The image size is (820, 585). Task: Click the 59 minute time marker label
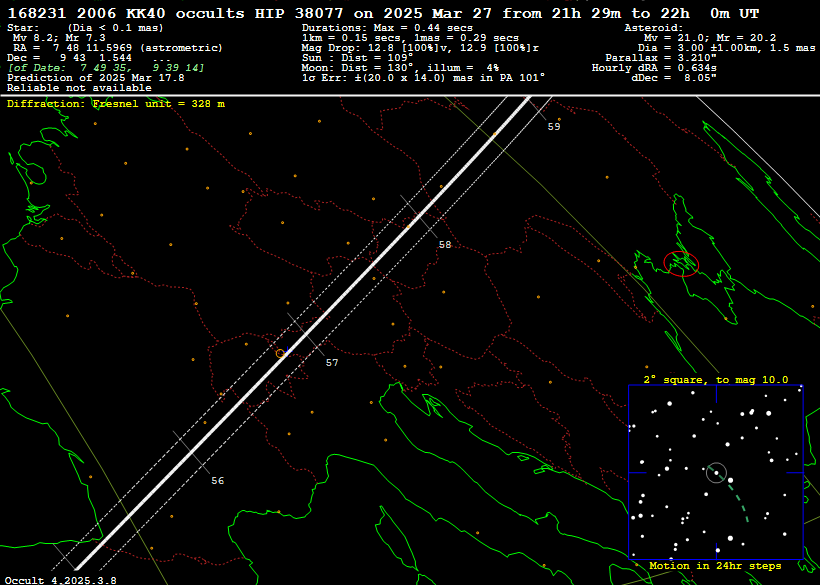pyautogui.click(x=554, y=127)
